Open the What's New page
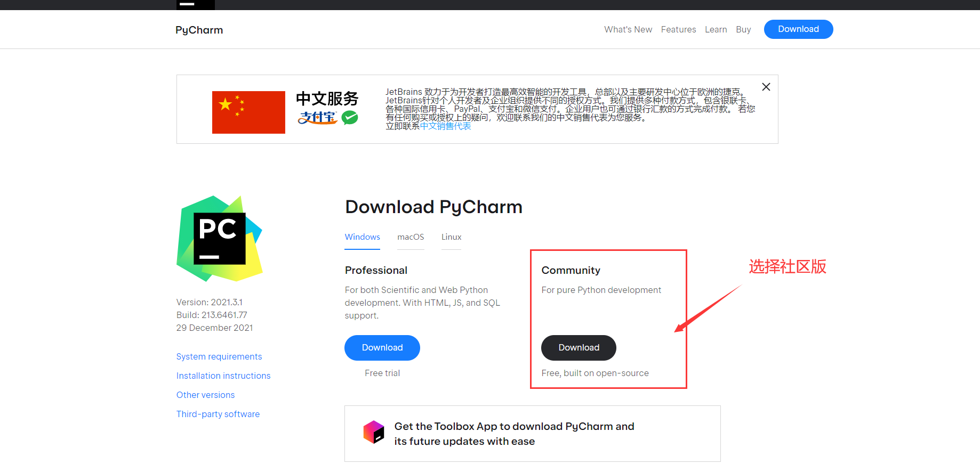Screen dimensions: 980x472 [x=628, y=30]
